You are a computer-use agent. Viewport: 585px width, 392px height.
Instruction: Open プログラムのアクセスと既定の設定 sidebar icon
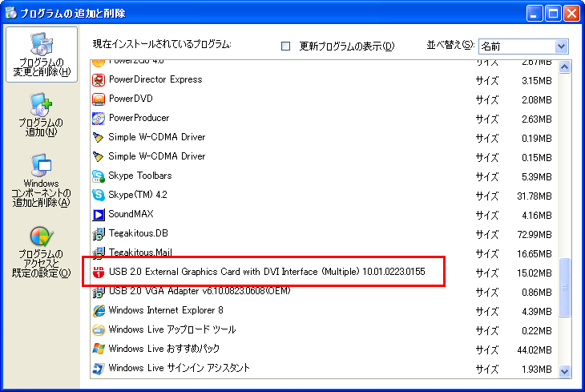click(42, 252)
